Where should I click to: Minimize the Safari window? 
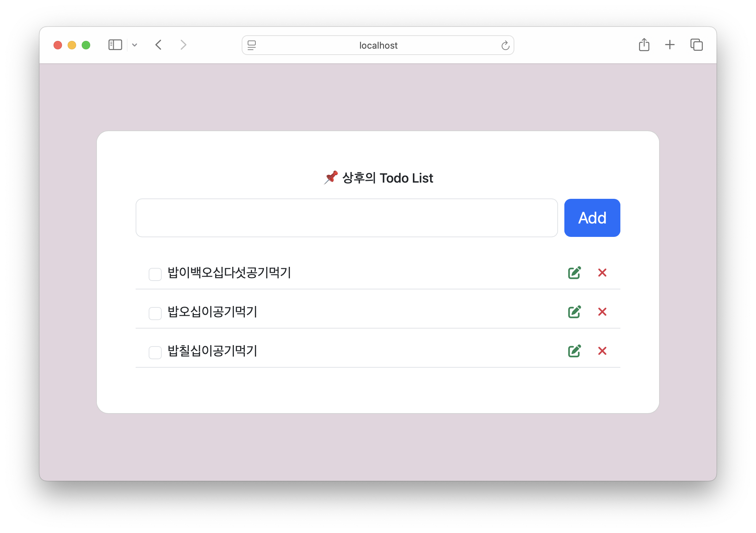pos(72,45)
